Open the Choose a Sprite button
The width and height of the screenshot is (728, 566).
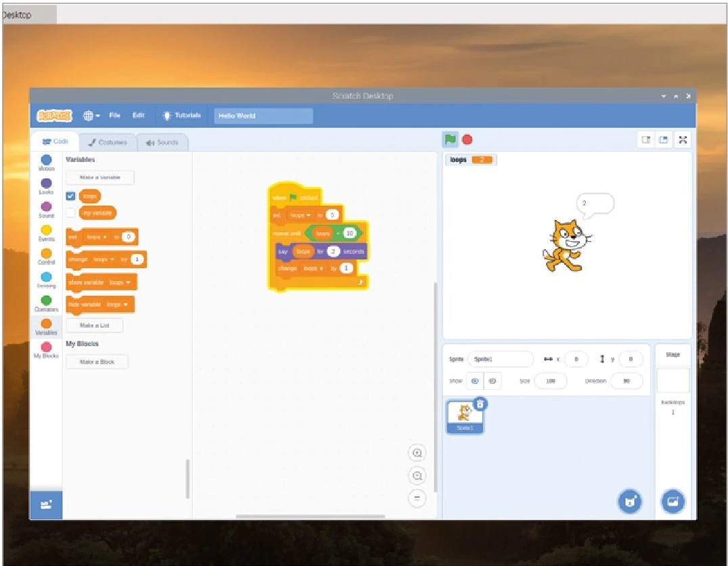pos(629,502)
